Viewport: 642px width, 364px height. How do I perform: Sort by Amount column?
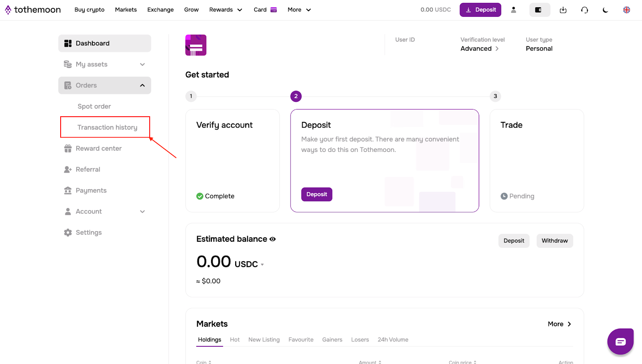pyautogui.click(x=370, y=362)
